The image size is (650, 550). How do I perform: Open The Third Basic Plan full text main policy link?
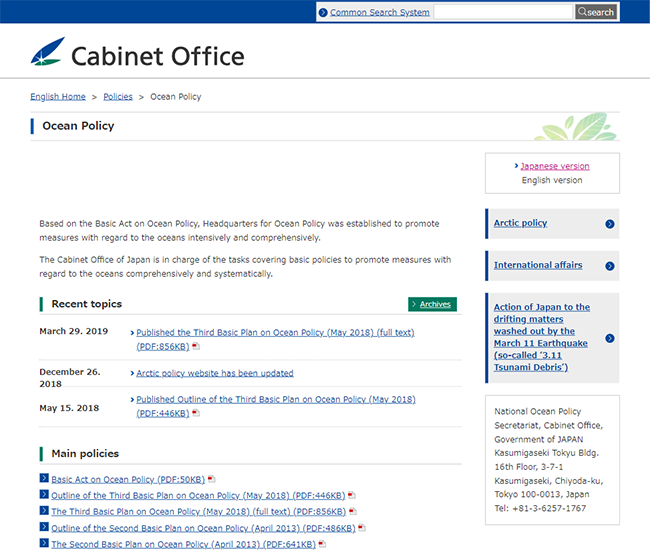point(199,511)
